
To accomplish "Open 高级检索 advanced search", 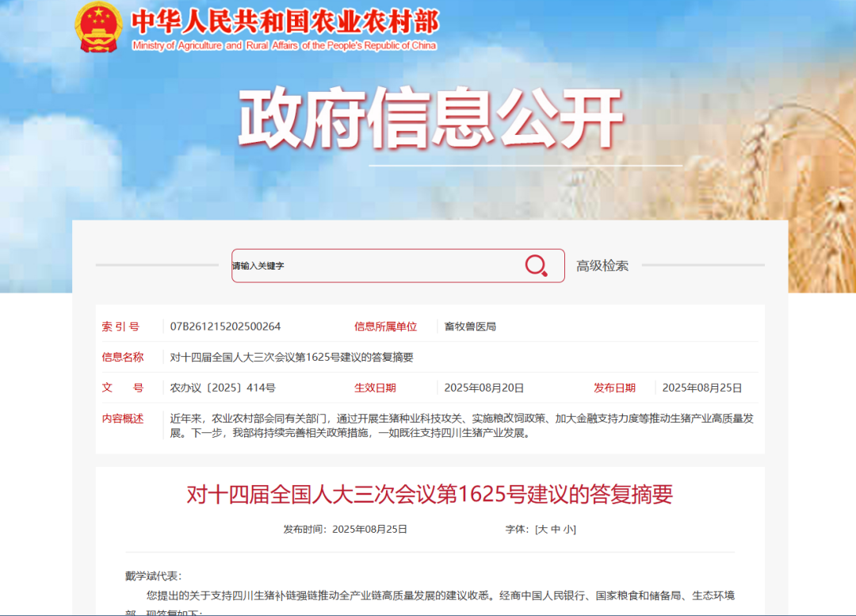I will pos(602,266).
